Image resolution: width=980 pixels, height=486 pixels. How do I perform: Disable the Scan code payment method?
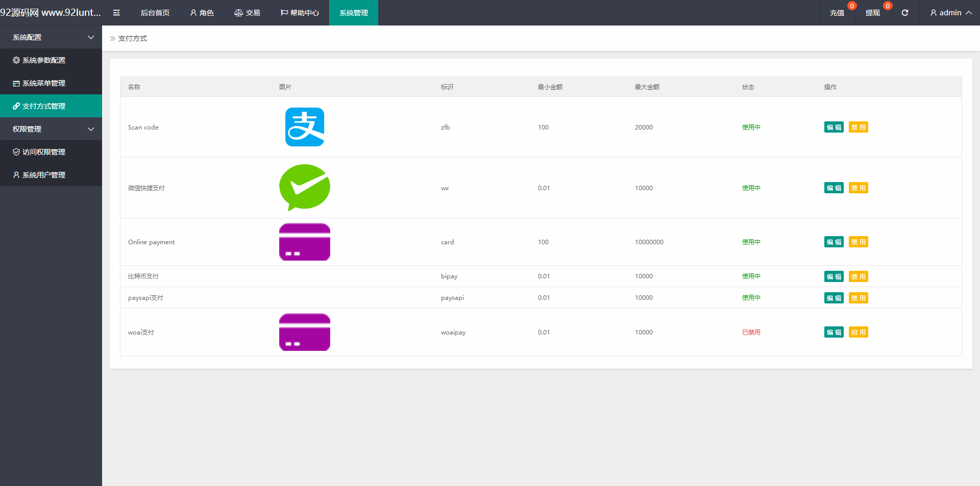pos(859,127)
